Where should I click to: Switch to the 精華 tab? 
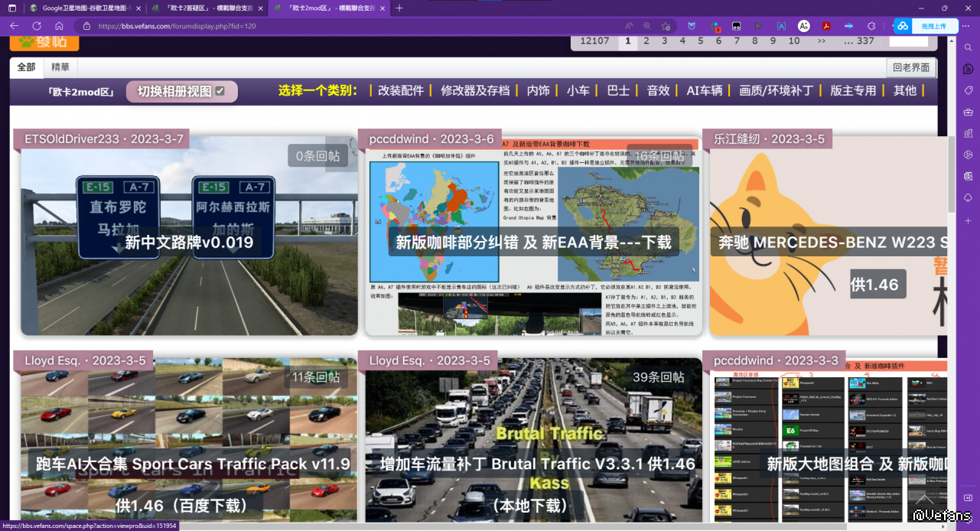(60, 67)
